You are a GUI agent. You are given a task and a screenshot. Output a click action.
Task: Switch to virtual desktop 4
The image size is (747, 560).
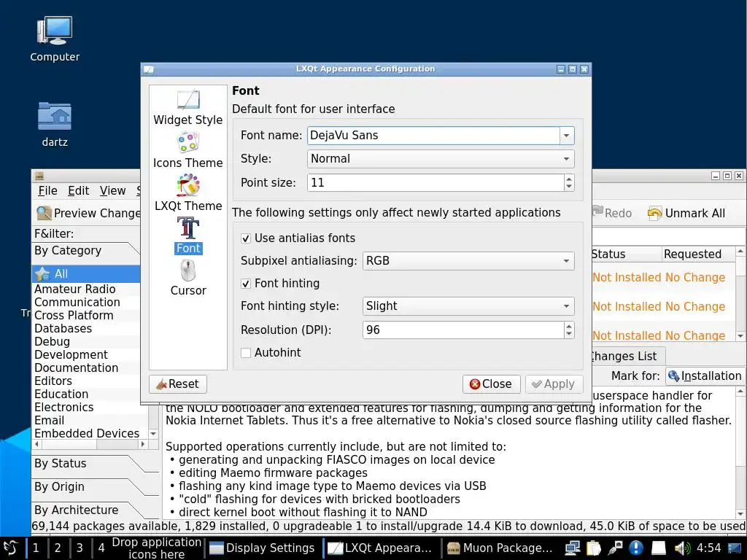101,548
